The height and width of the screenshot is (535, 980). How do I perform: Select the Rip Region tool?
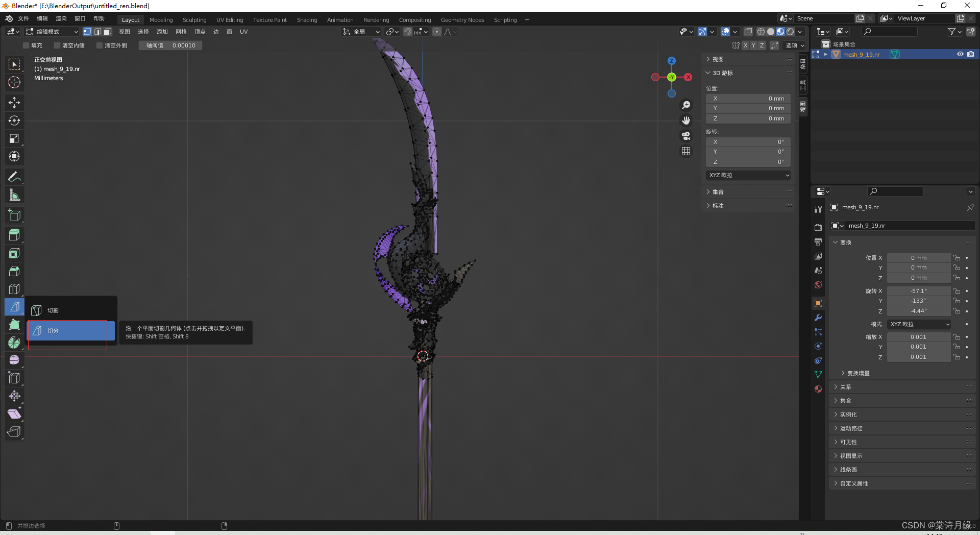(x=14, y=432)
